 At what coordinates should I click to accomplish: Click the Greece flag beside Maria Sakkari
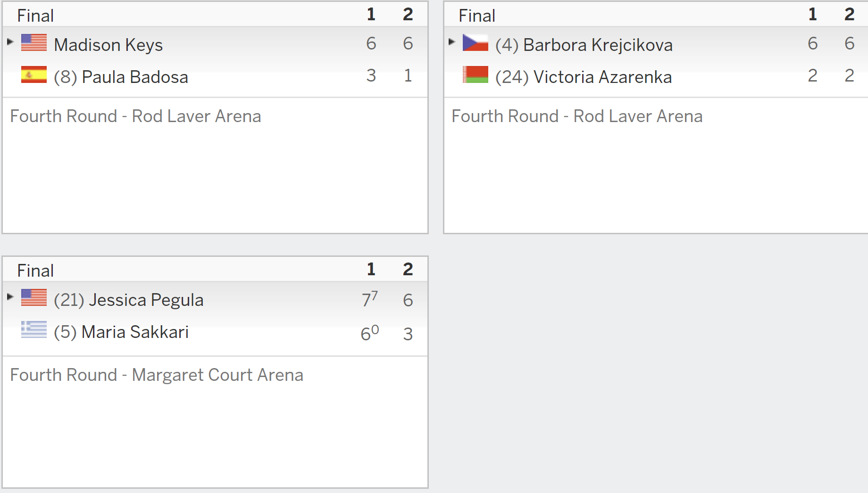click(x=34, y=329)
